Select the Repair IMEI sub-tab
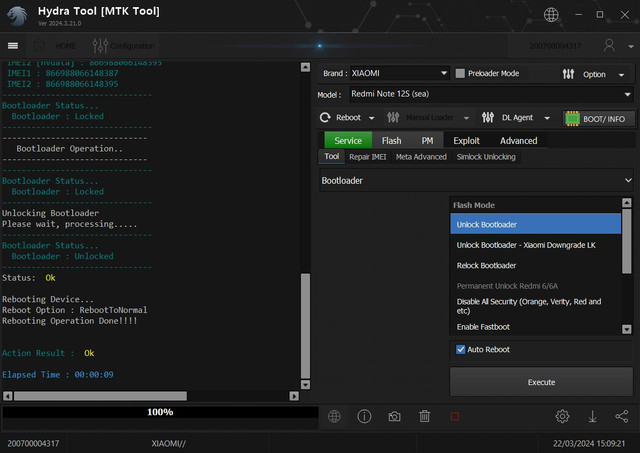This screenshot has width=640, height=453. click(367, 157)
